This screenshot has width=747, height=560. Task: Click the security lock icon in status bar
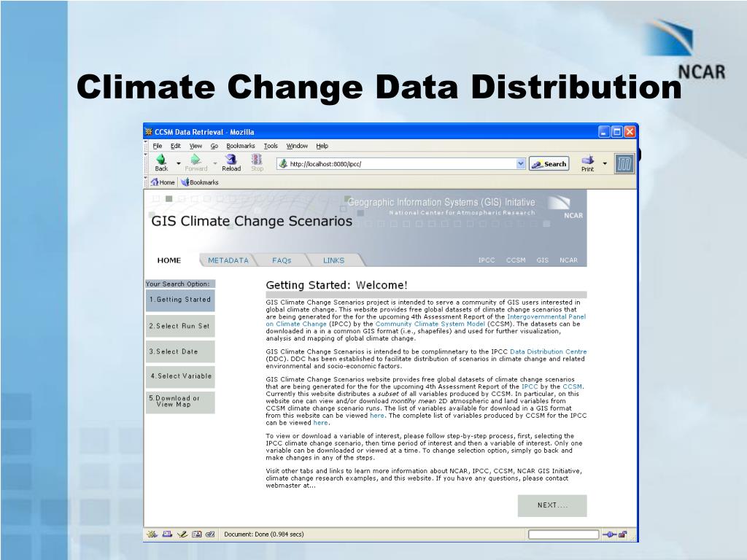[623, 534]
